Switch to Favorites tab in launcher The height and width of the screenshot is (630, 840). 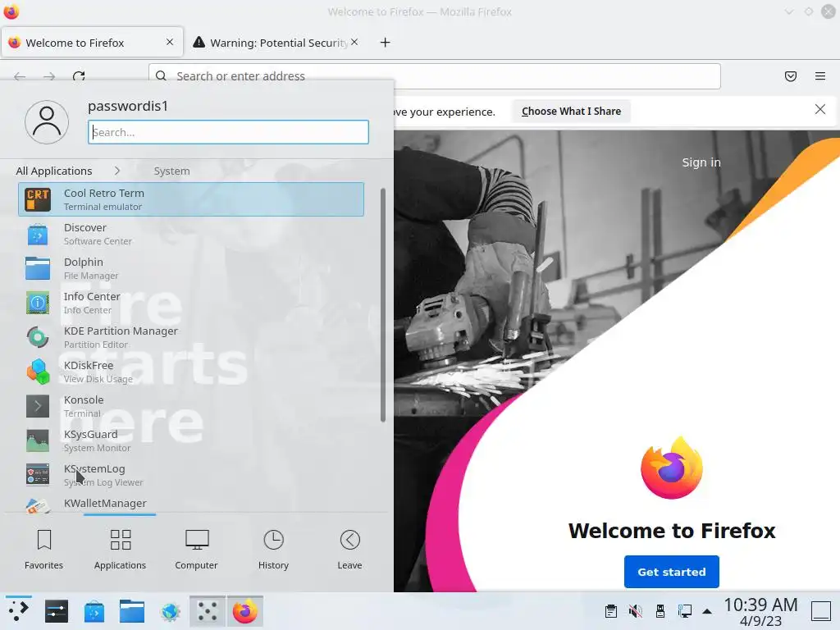pos(44,550)
